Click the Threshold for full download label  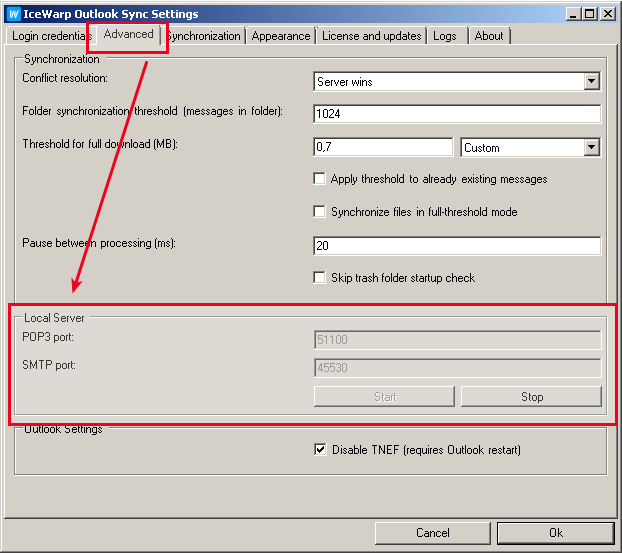[100, 144]
